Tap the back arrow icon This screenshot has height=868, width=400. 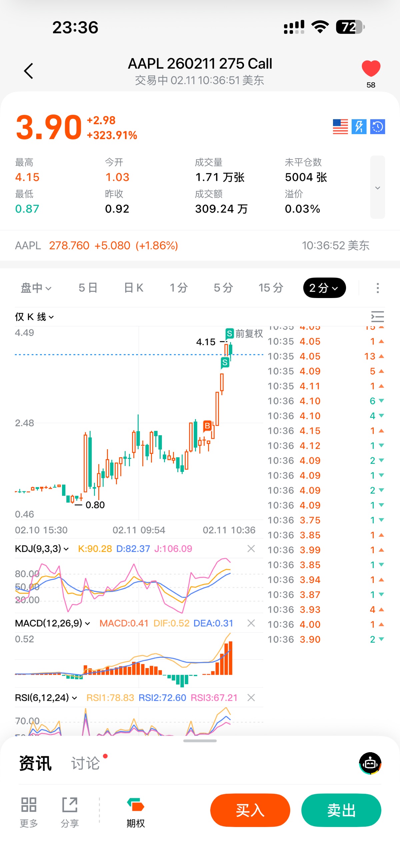pyautogui.click(x=29, y=71)
